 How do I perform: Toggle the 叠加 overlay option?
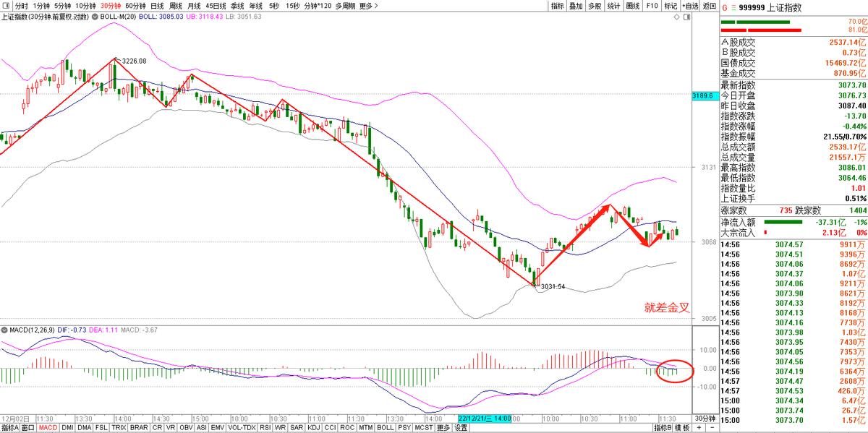click(576, 6)
